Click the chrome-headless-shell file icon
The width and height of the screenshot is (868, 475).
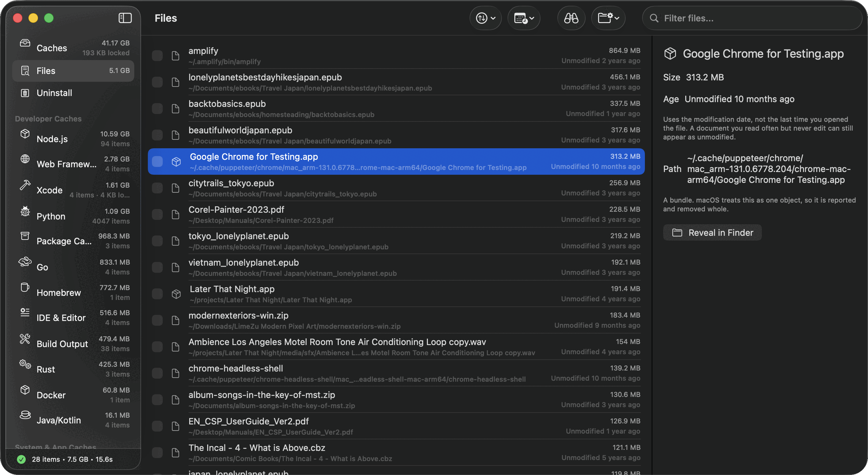[x=175, y=373]
